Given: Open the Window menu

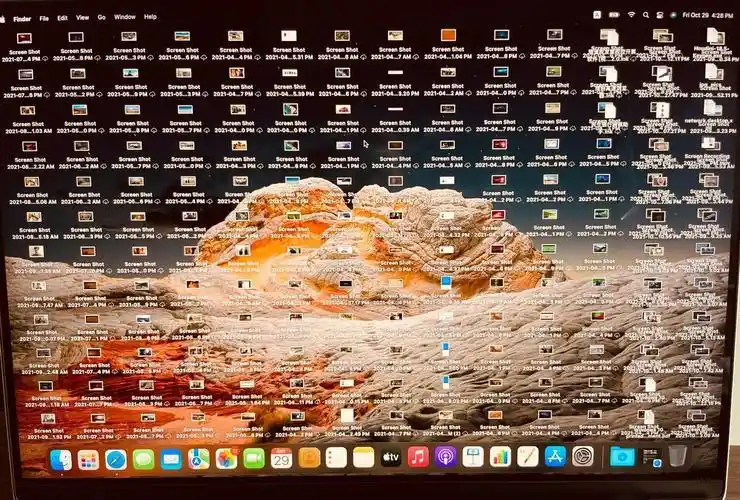Looking at the screenshot, I should pos(125,17).
